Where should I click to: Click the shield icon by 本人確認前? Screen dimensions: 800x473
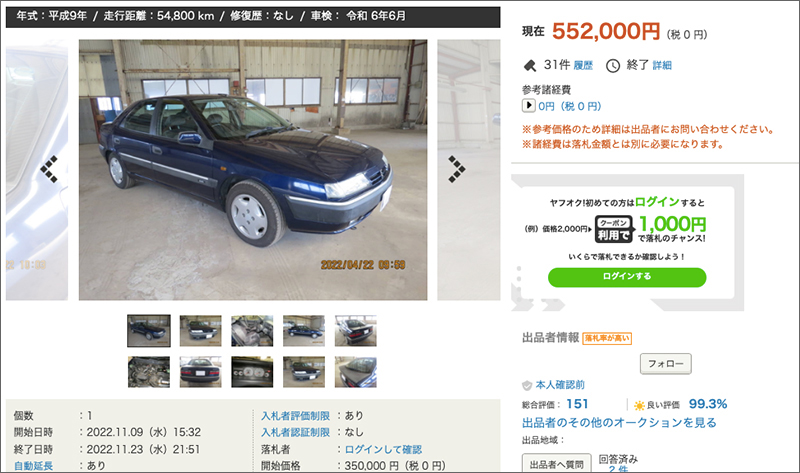tap(527, 385)
